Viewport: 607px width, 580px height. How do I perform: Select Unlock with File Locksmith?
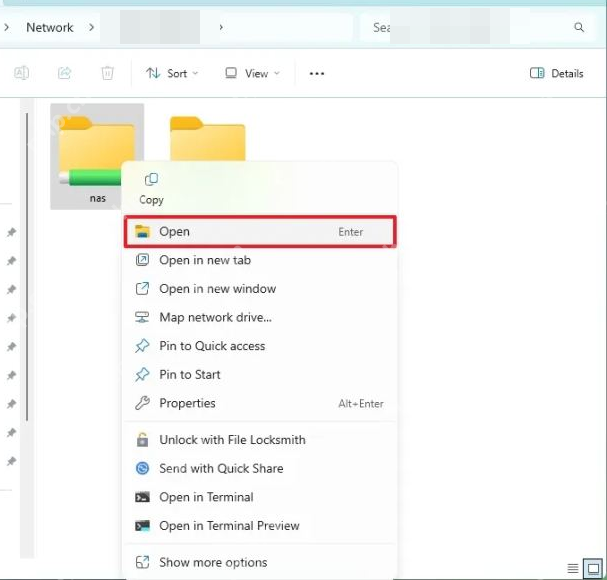(260, 440)
